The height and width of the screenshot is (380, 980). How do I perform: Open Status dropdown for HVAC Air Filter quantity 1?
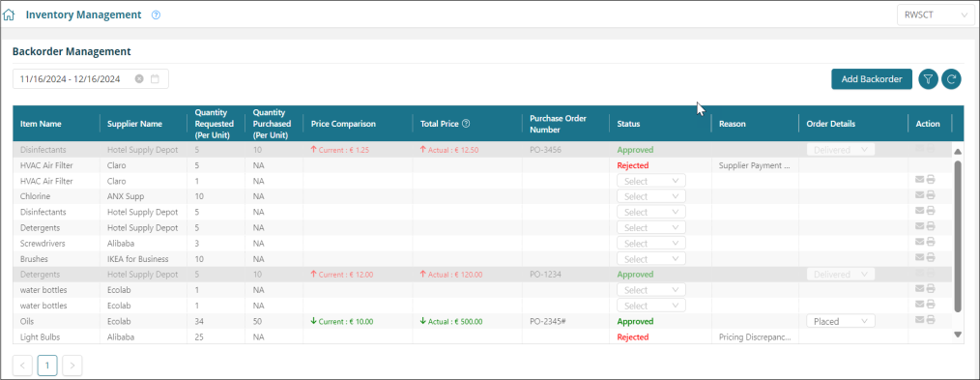pos(651,181)
